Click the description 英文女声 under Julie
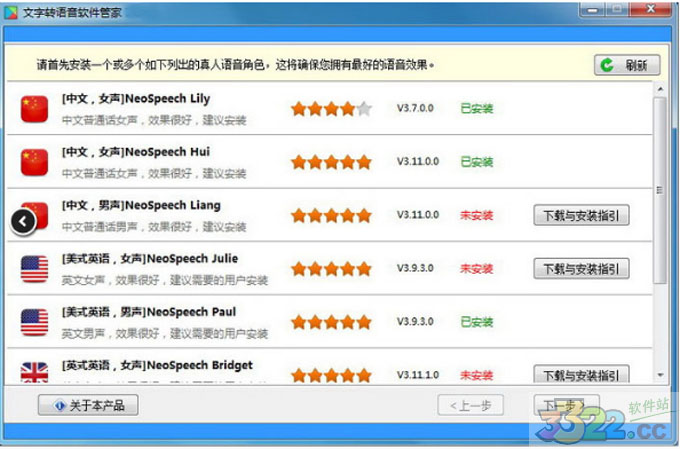This screenshot has width=680, height=449. point(165,280)
